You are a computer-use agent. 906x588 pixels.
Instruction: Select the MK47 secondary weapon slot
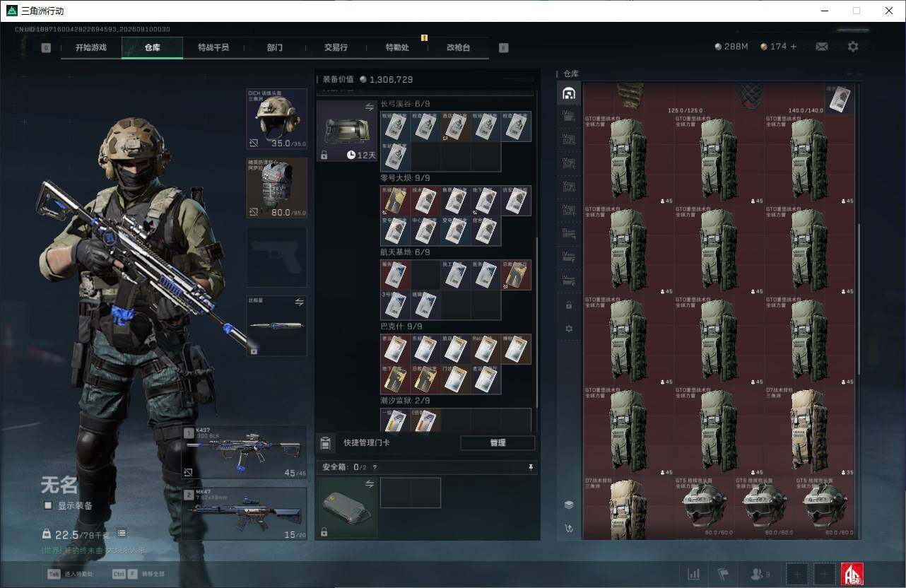[x=245, y=514]
